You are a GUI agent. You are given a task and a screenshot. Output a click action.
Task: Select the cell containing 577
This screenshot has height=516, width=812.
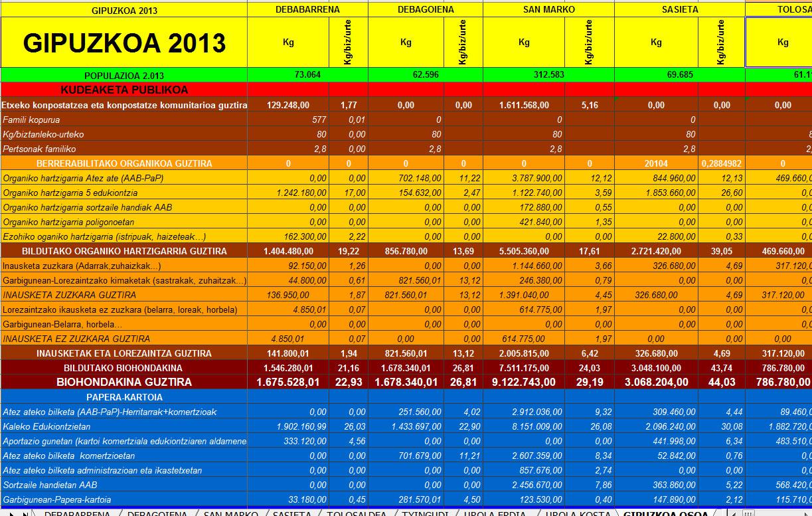point(288,120)
